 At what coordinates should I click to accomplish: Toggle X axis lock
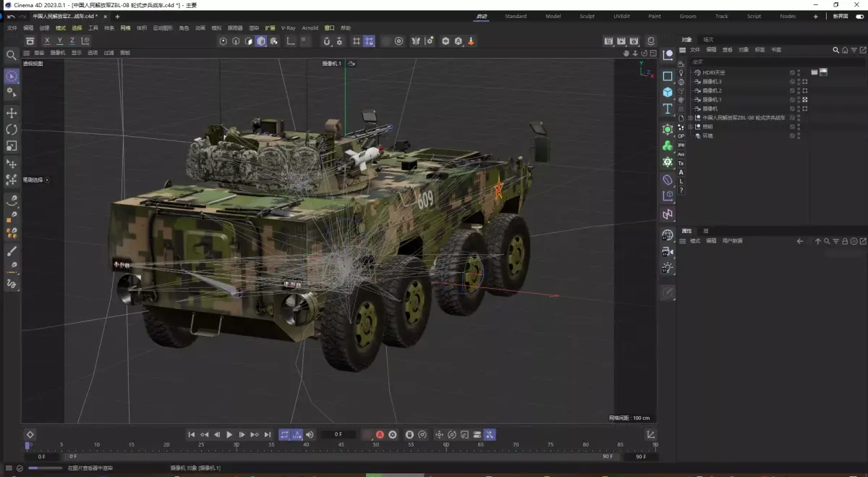[47, 41]
